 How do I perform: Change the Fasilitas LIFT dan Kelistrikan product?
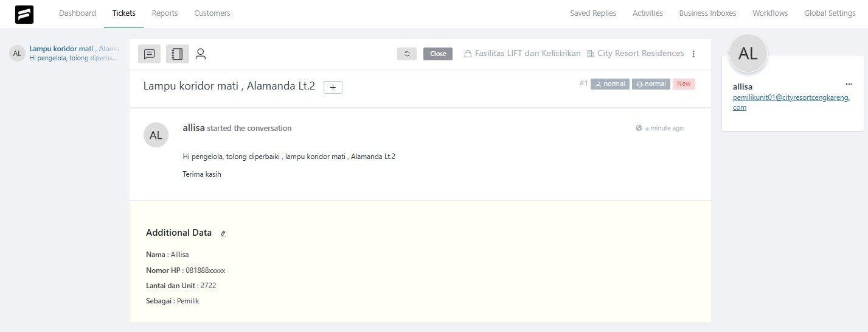point(522,54)
